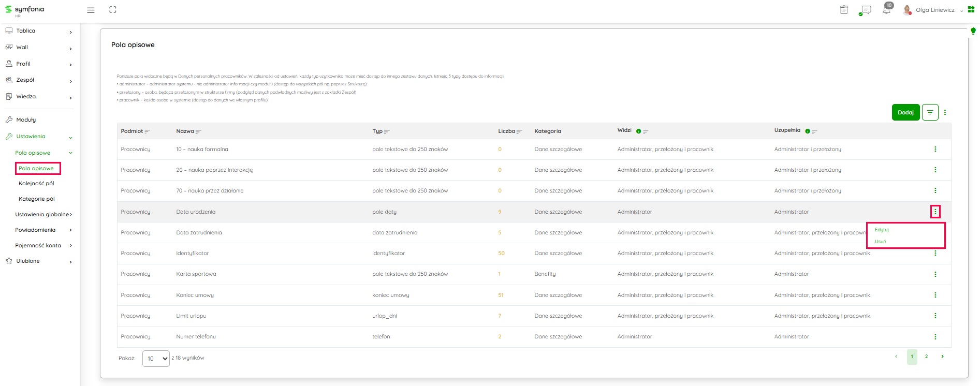
Task: Open the results per page dropdown
Action: tap(156, 359)
